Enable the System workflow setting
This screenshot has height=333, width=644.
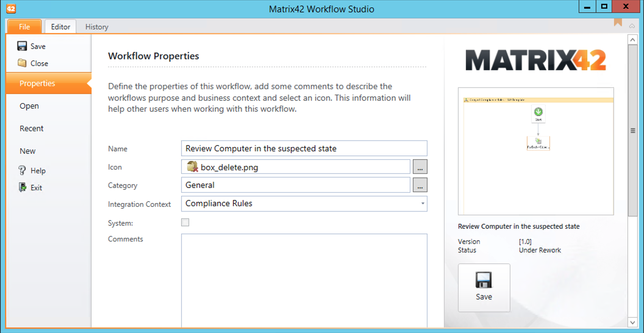(x=185, y=222)
